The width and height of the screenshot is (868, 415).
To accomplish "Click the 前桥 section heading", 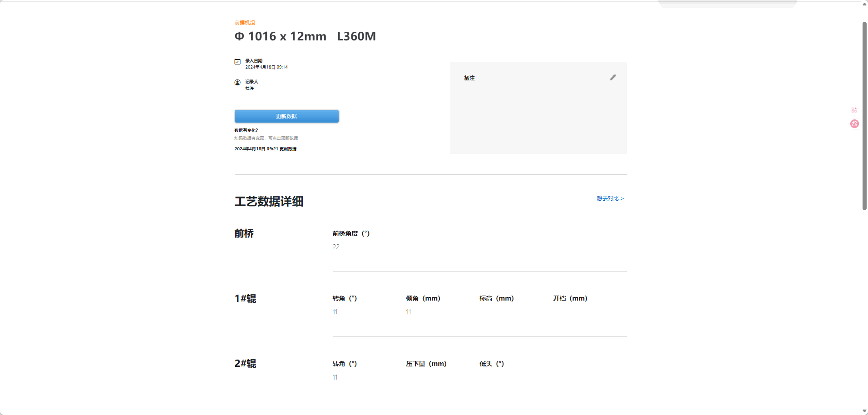I will [x=244, y=233].
